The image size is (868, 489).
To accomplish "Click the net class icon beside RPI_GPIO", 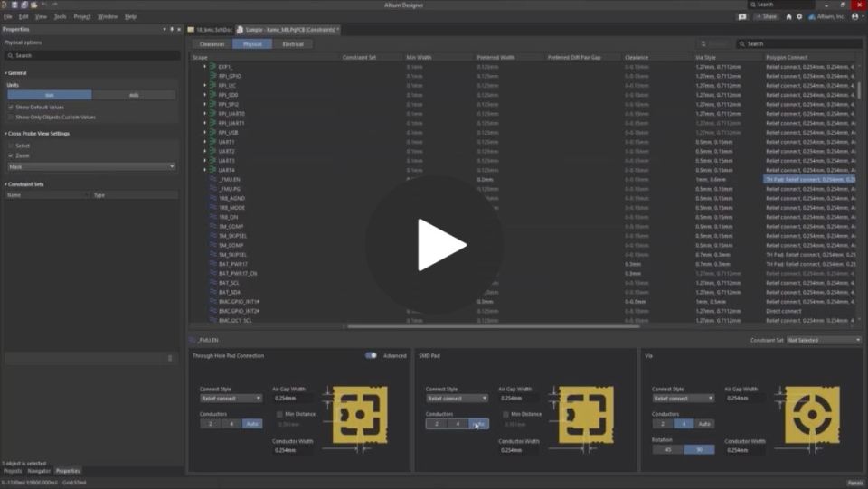I will (x=212, y=76).
